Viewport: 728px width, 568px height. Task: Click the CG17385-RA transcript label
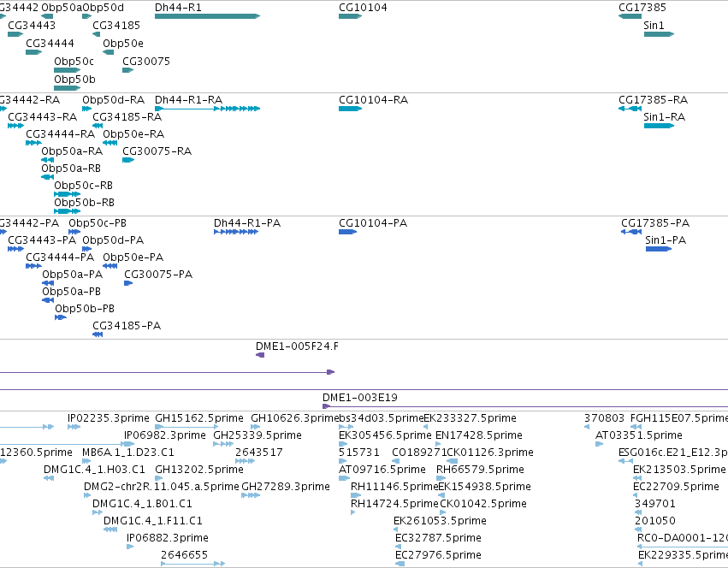click(x=653, y=100)
